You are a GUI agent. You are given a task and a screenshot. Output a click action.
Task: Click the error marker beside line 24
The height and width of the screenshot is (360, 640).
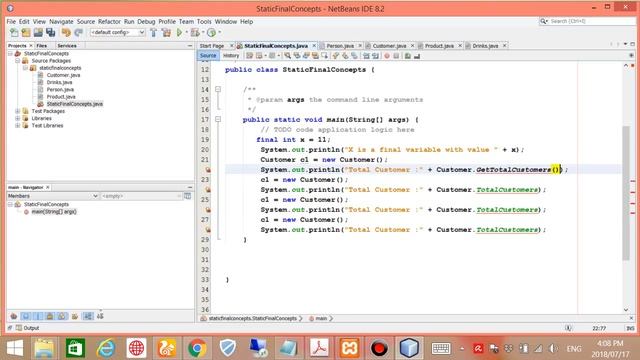pyautogui.click(x=208, y=189)
